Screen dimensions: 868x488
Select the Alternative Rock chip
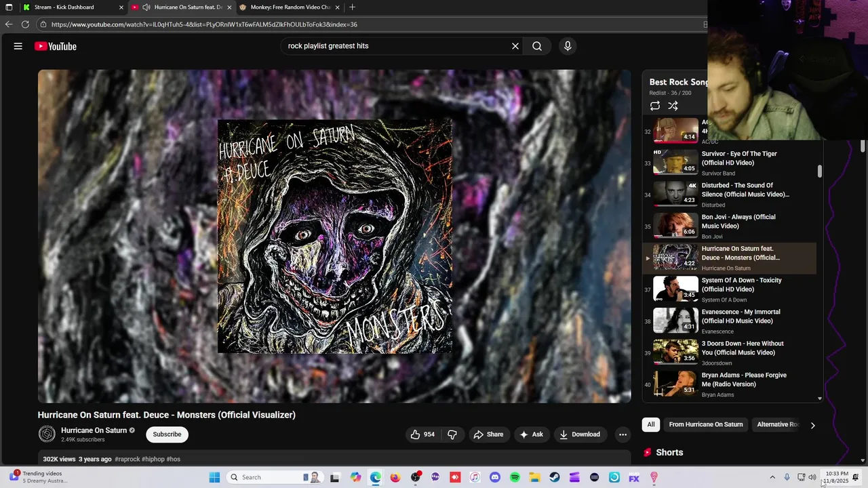click(x=778, y=424)
